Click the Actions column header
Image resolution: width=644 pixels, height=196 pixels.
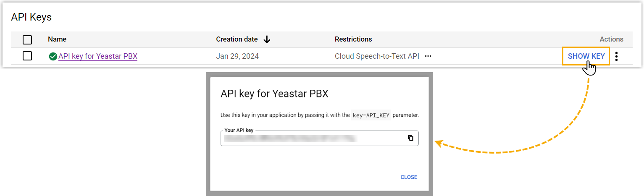click(x=611, y=39)
